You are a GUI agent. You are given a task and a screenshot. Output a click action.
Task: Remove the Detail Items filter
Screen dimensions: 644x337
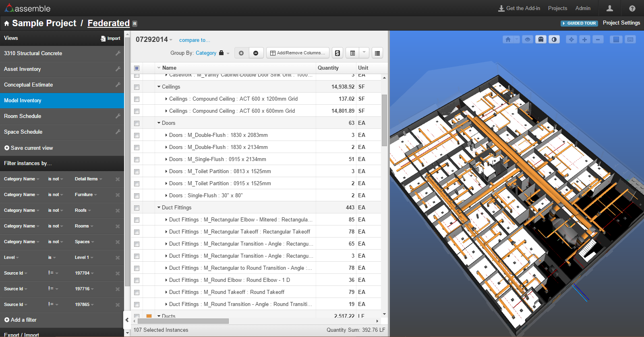coord(118,179)
